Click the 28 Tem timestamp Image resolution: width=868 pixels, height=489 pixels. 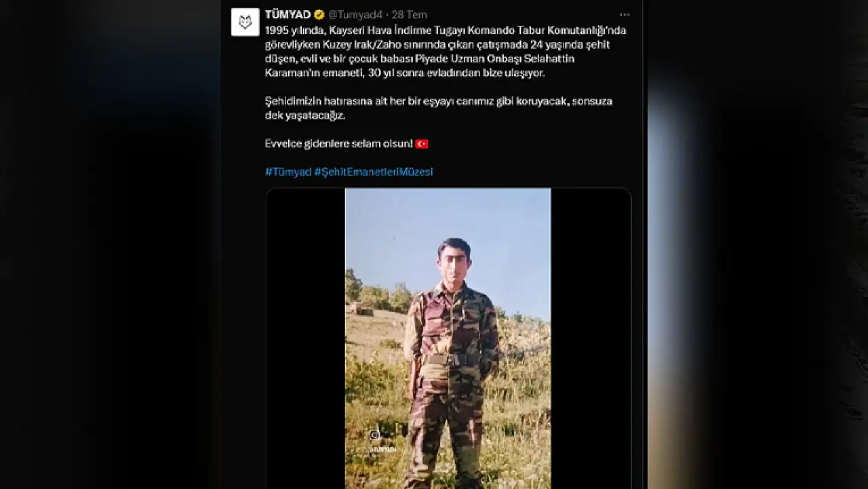[410, 15]
